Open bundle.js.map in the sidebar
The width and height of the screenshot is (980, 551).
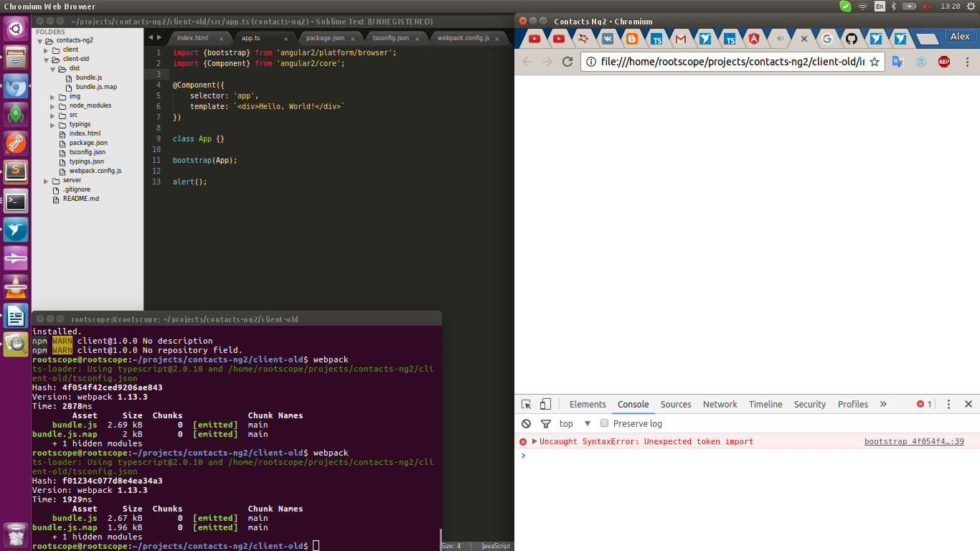[96, 88]
